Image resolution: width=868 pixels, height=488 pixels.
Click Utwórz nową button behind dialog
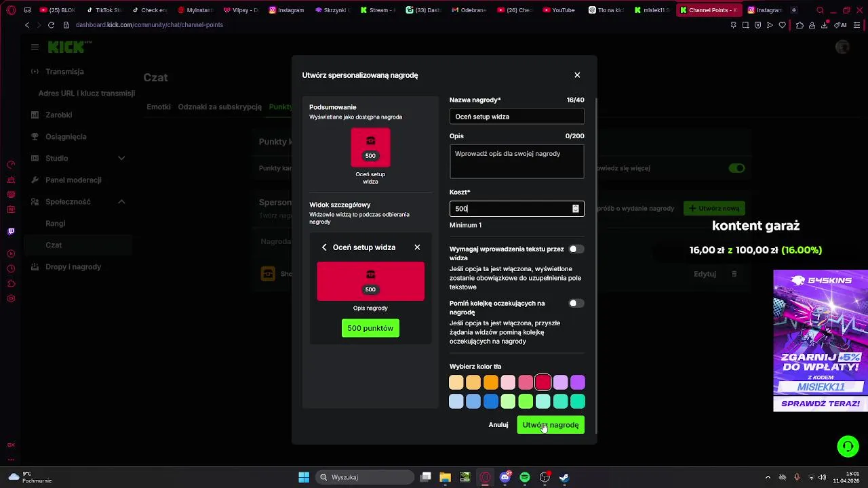(x=714, y=208)
